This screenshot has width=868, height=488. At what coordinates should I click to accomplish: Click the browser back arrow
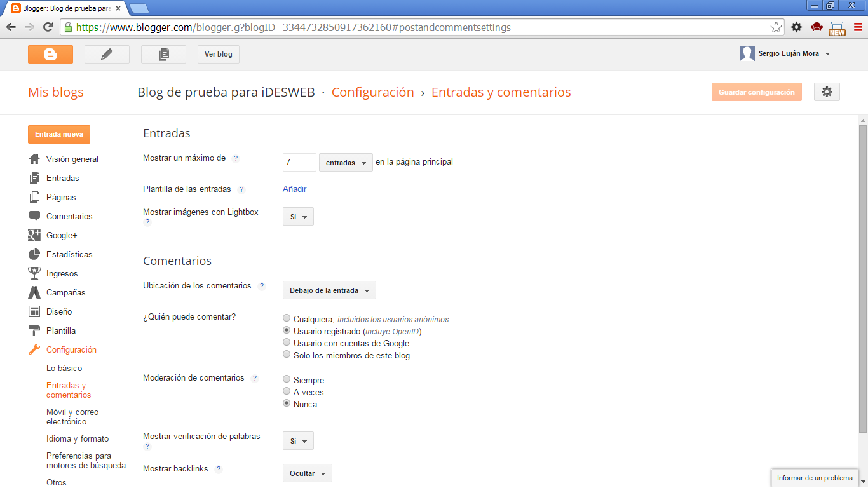click(11, 27)
